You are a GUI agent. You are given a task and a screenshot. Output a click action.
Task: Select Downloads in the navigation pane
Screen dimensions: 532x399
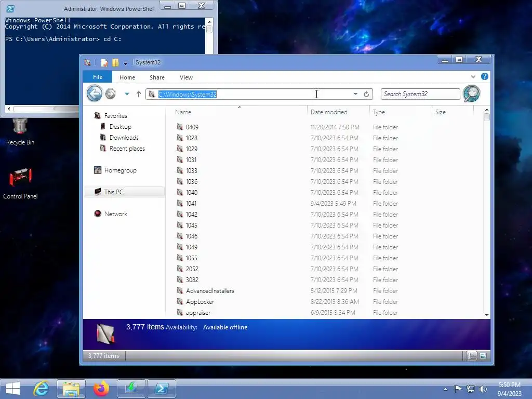124,137
